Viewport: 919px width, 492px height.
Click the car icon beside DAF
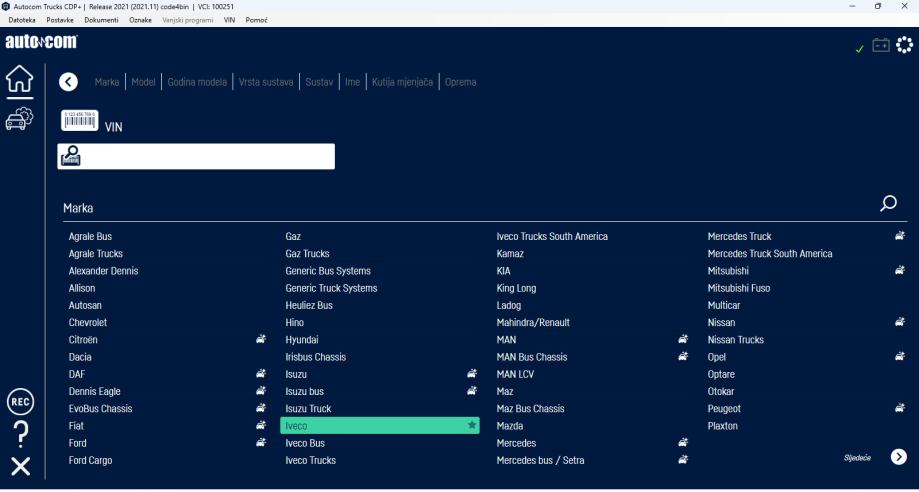(261, 374)
